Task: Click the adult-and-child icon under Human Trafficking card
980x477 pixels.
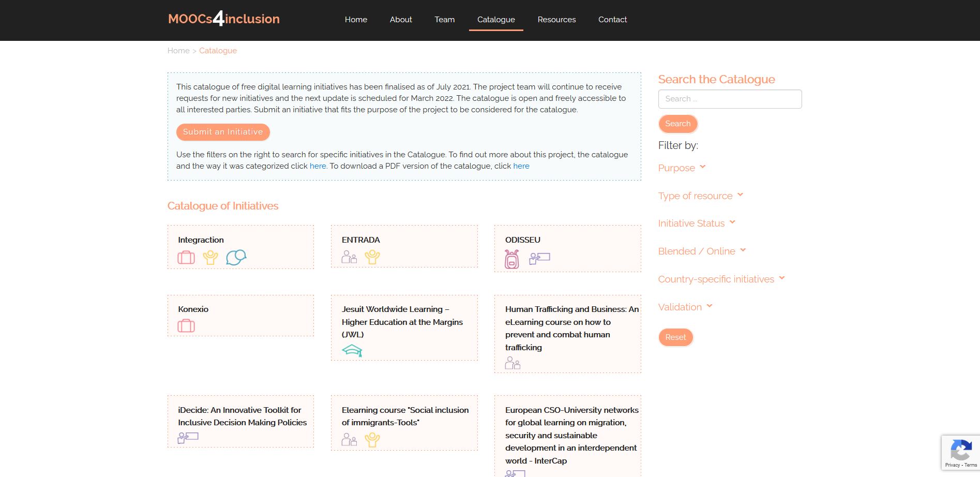Action: click(513, 363)
